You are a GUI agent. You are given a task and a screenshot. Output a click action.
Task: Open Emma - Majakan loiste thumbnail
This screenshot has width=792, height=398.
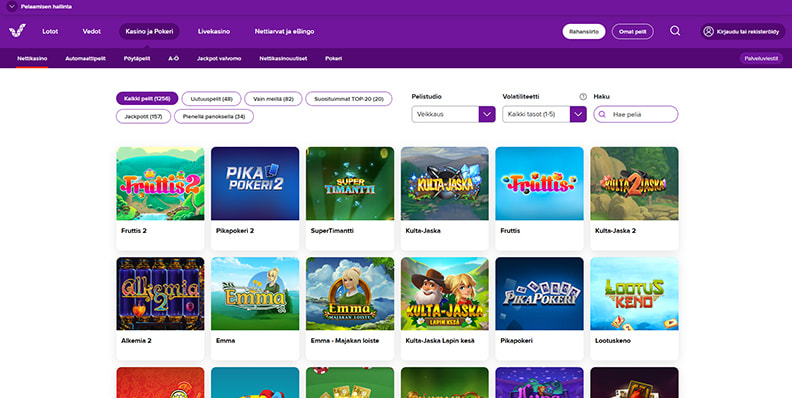(x=350, y=294)
